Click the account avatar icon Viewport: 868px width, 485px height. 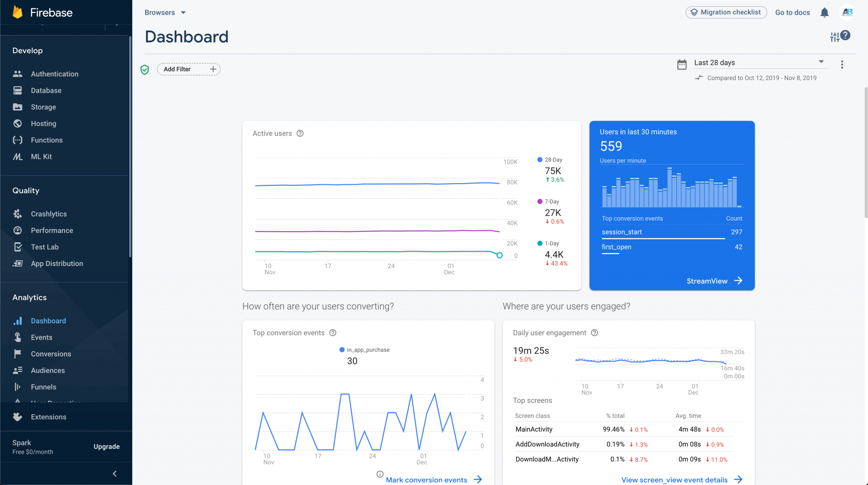tap(846, 12)
